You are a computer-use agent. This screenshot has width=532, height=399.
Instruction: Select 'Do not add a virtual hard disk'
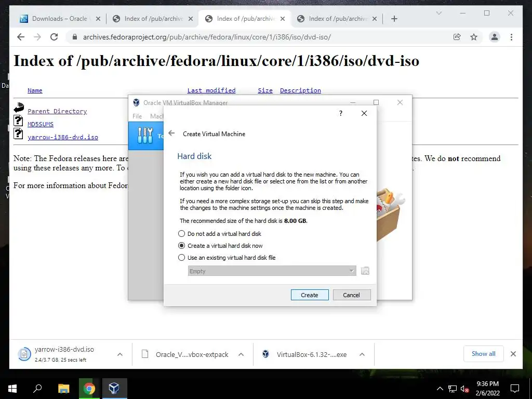[x=220, y=234]
